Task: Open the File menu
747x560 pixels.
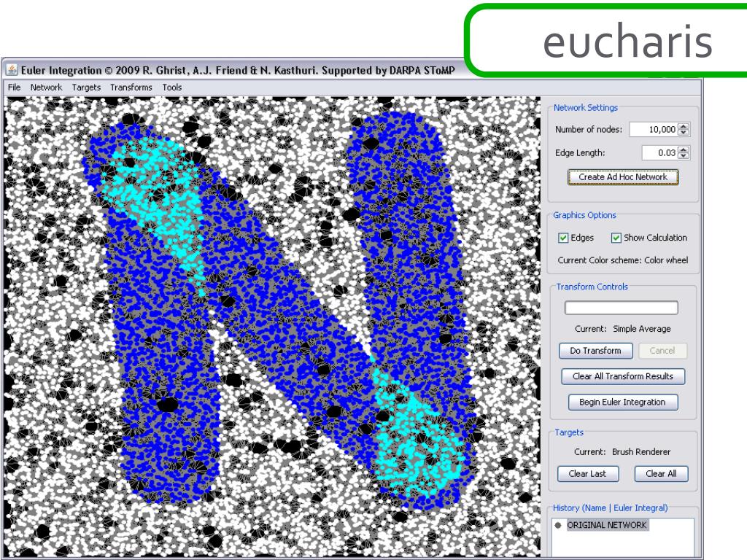Action: pyautogui.click(x=15, y=87)
